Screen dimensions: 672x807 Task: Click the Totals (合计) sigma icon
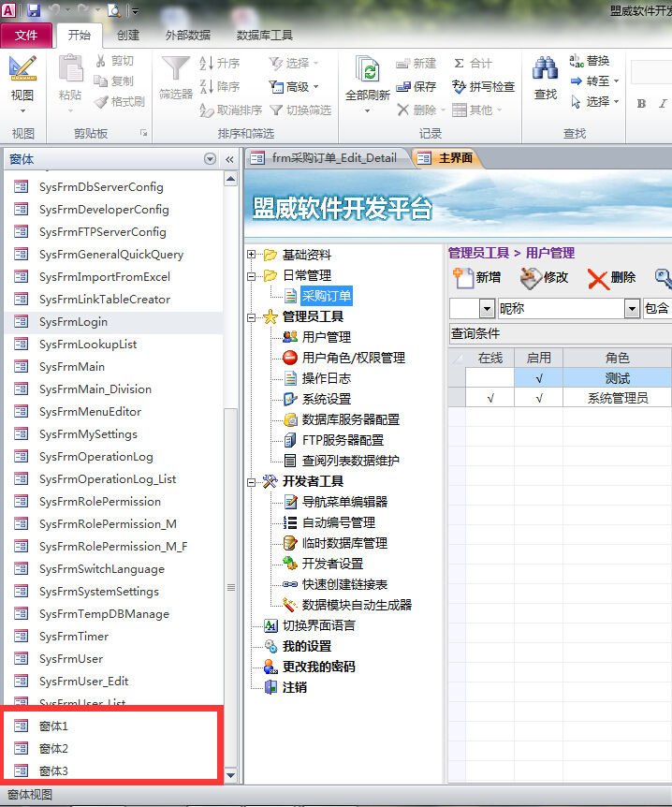[459, 64]
